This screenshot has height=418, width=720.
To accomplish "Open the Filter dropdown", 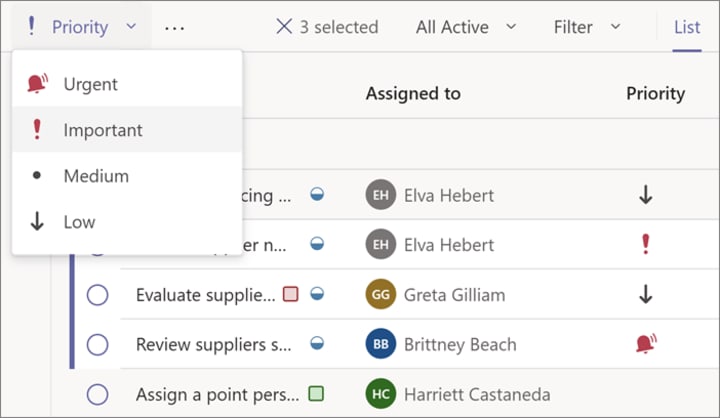I will 587,27.
